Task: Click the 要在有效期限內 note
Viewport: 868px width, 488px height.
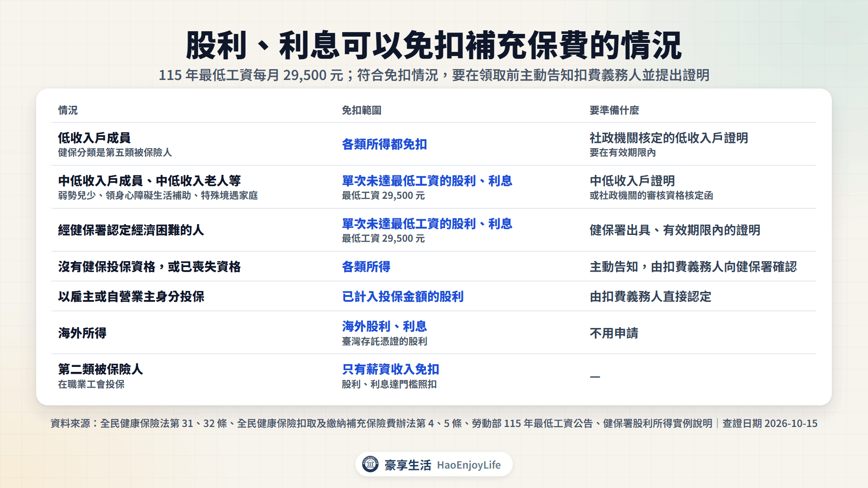Action: click(623, 153)
